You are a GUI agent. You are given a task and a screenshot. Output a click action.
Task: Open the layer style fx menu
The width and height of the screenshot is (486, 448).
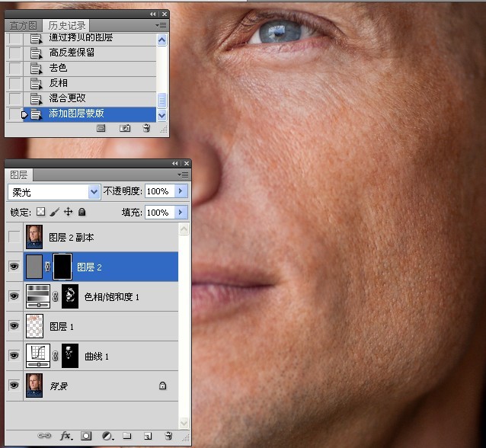point(66,436)
